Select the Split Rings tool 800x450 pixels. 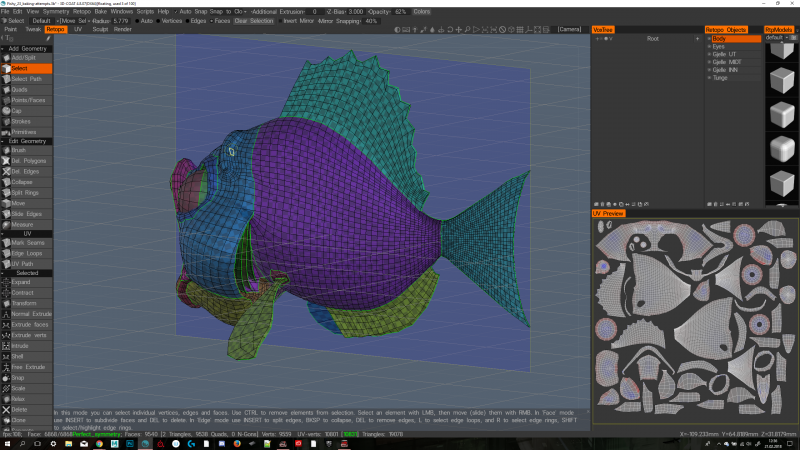coord(27,193)
